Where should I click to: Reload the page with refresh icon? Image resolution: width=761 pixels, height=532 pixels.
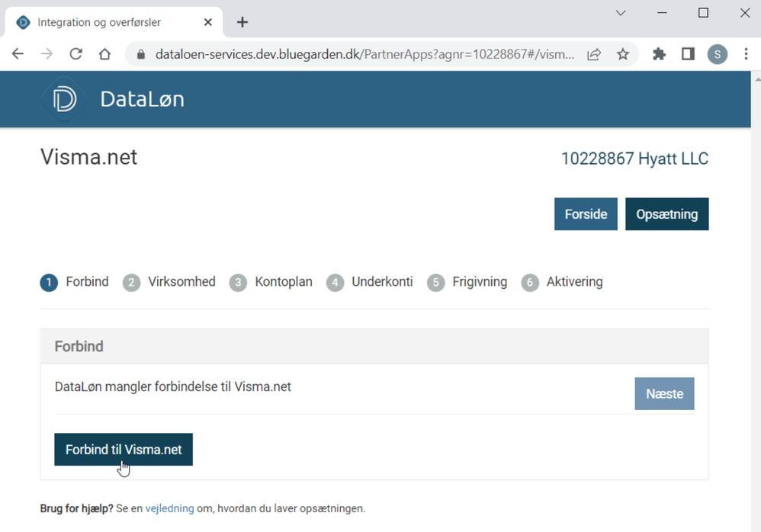pos(75,54)
